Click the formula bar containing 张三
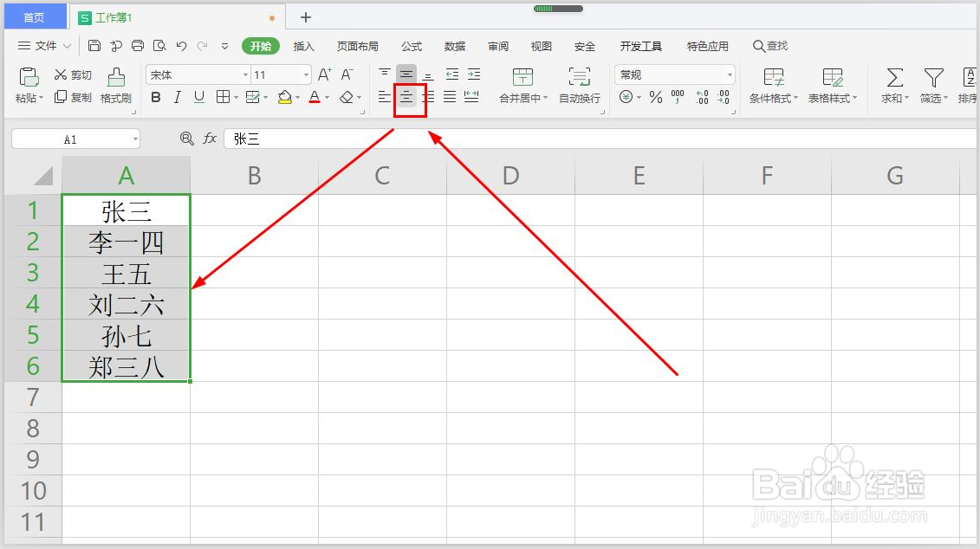The width and height of the screenshot is (980, 549). coord(600,139)
